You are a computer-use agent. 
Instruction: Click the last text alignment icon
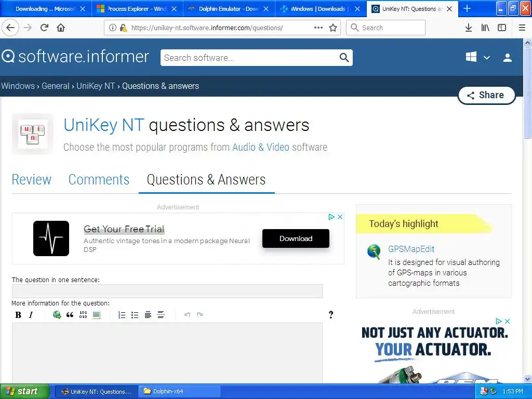161,315
